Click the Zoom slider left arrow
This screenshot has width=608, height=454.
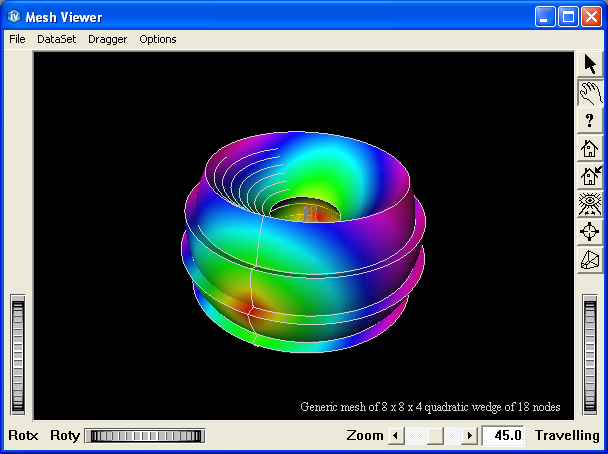(x=395, y=436)
